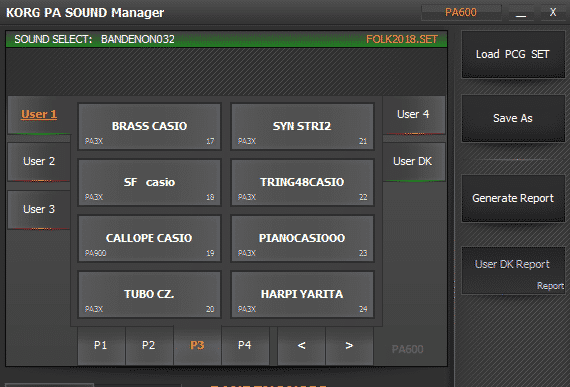Image resolution: width=570 pixels, height=387 pixels.
Task: Choose the TRING48CASIO sound slot
Action: click(302, 182)
